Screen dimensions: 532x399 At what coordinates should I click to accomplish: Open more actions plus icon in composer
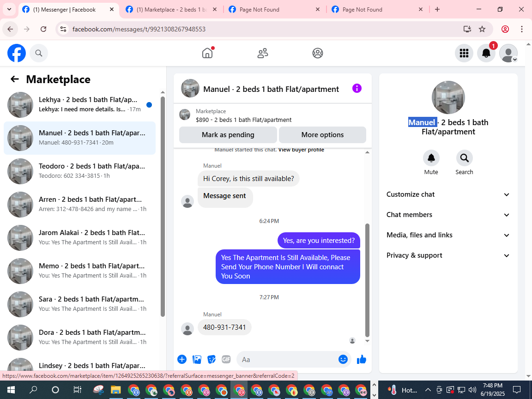click(182, 359)
